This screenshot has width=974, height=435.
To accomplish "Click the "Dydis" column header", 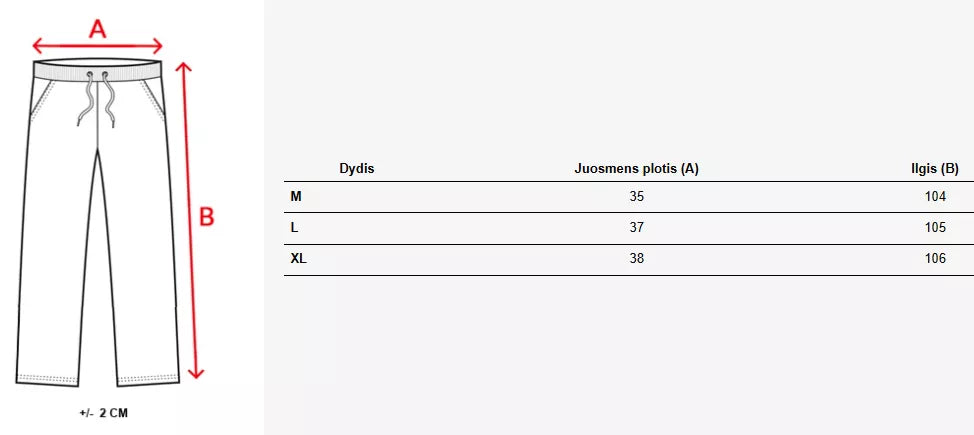I will [357, 169].
